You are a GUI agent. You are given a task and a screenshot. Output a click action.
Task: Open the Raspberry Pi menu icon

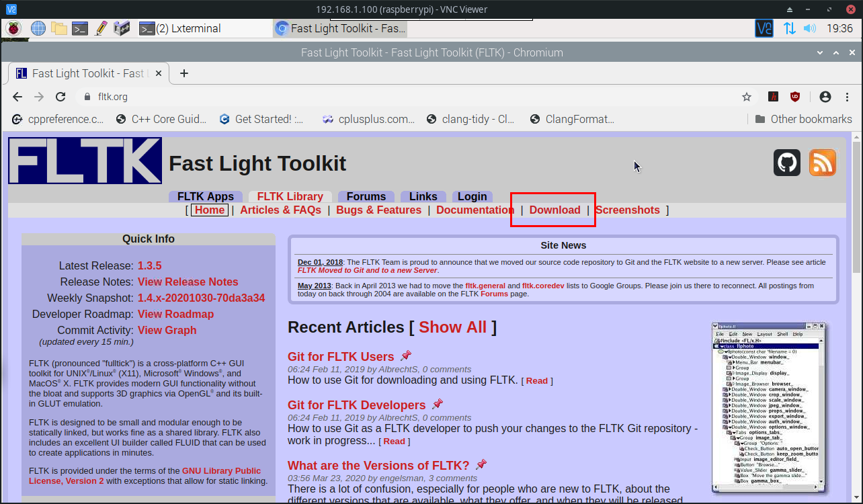pos(13,28)
